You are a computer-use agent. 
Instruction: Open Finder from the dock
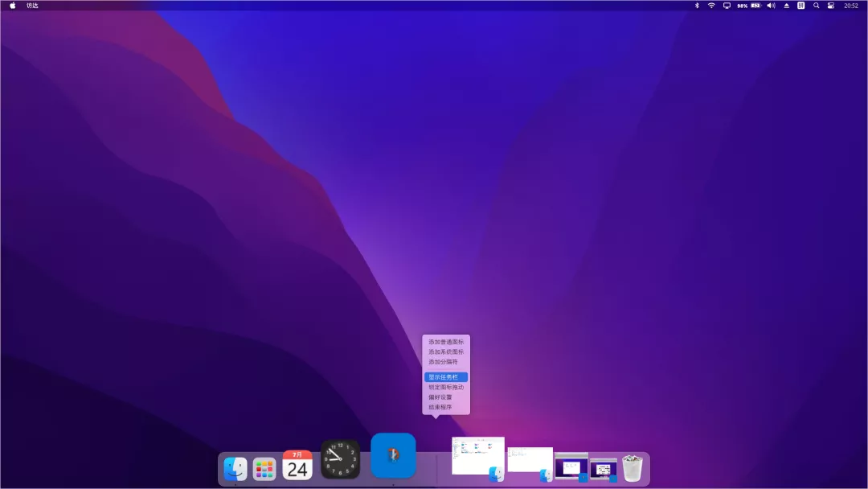235,466
